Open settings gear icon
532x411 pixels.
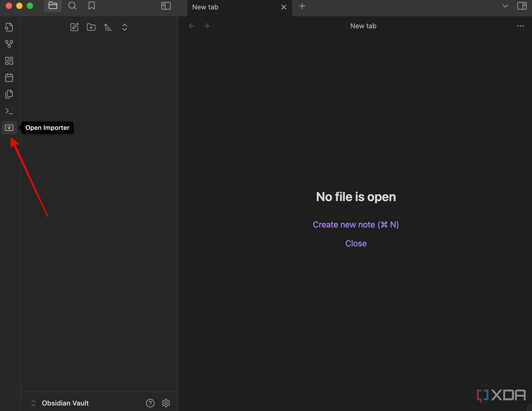[166, 403]
